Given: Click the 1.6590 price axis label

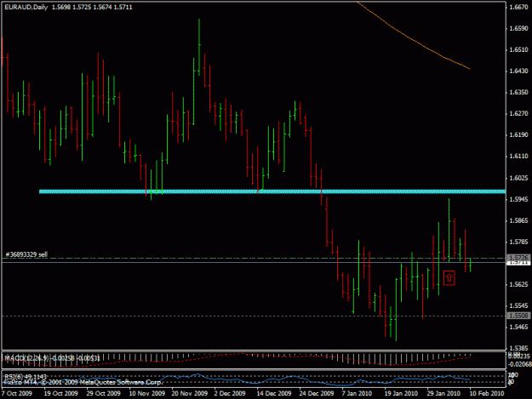Looking at the screenshot, I should tap(518, 28).
